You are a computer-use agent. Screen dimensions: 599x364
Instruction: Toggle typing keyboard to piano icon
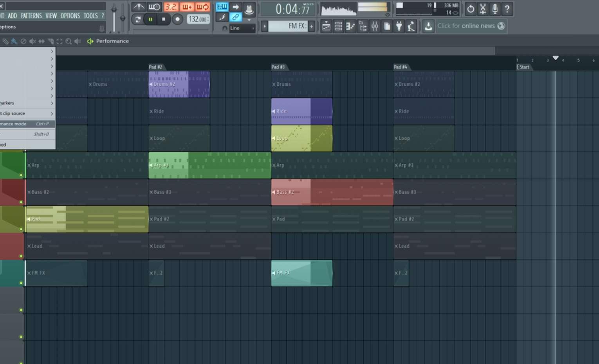[x=222, y=7]
